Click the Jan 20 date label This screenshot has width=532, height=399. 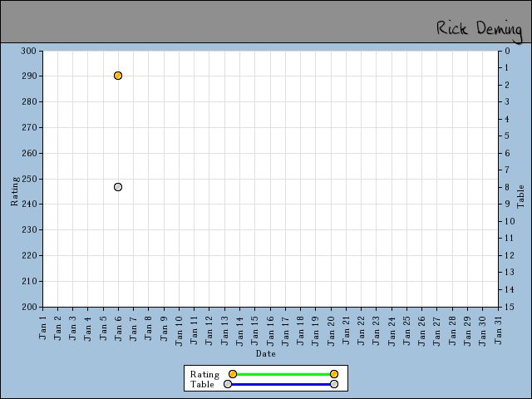tap(331, 331)
